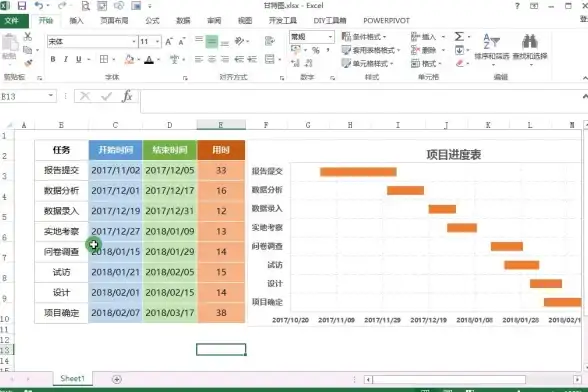Switch to the POWERPIVOT tab
This screenshot has height=392, width=588.
pos(387,21)
